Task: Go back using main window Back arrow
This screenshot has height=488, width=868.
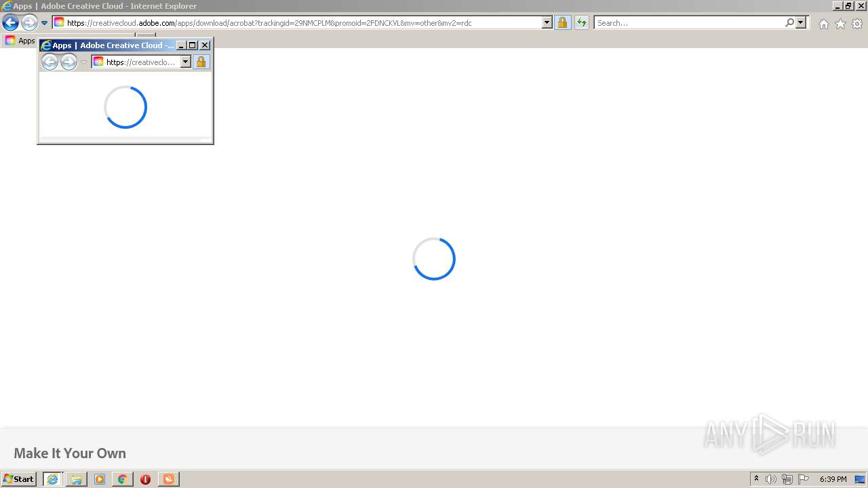Action: (x=10, y=22)
